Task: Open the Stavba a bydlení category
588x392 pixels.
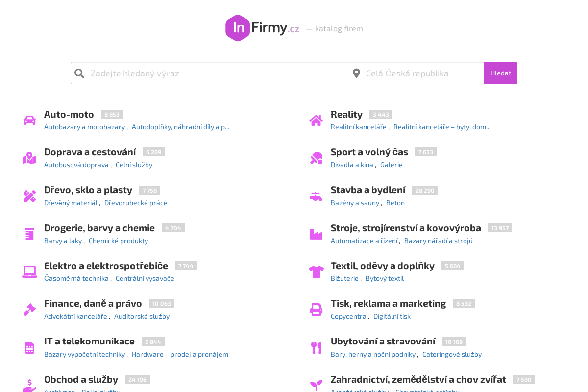Action: [x=368, y=190]
